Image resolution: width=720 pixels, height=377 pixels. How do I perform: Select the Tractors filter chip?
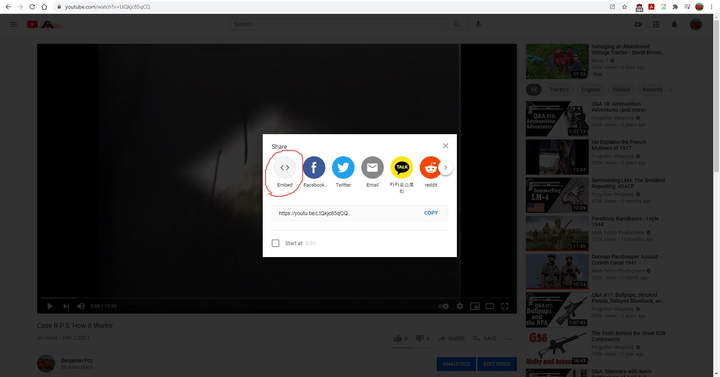[x=559, y=90]
